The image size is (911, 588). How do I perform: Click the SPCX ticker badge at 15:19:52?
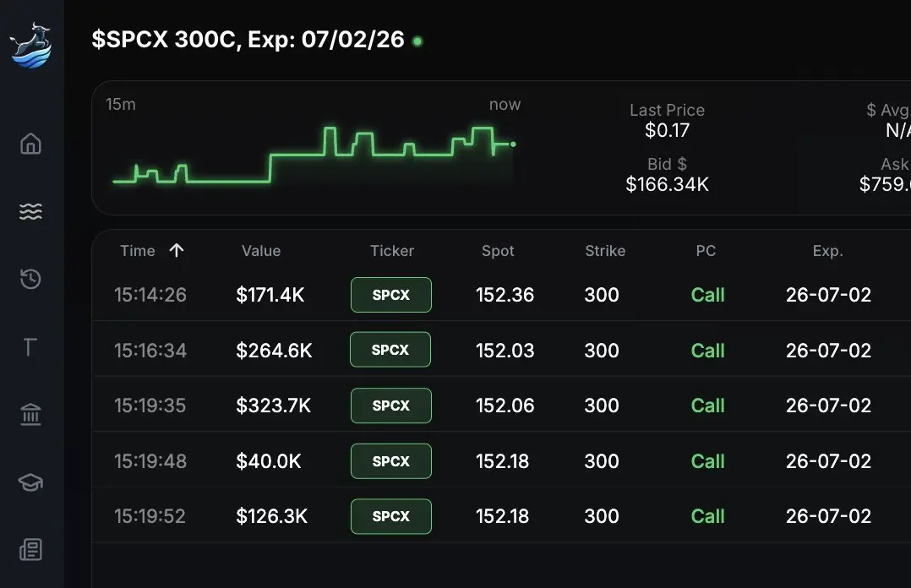(391, 516)
